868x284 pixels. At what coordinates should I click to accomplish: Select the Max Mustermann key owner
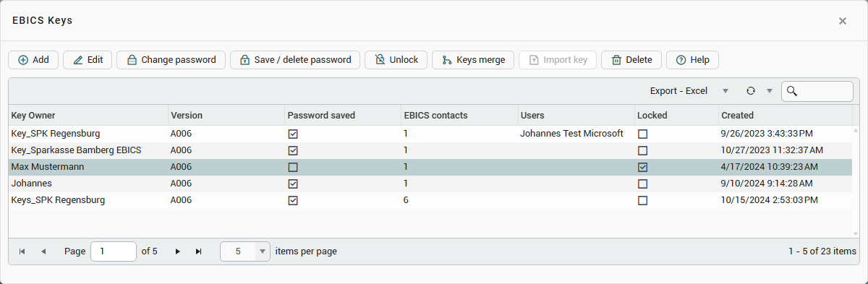pos(47,167)
